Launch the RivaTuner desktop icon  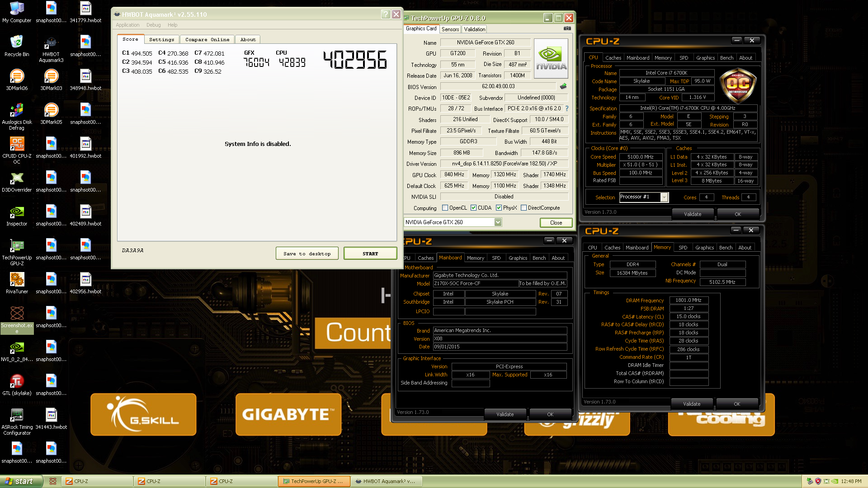point(17,284)
